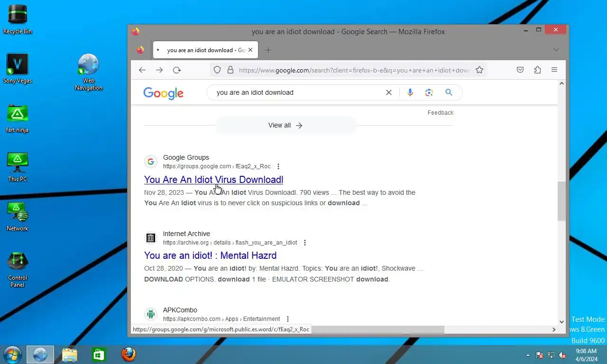Open the Extensions puzzle icon

click(537, 70)
